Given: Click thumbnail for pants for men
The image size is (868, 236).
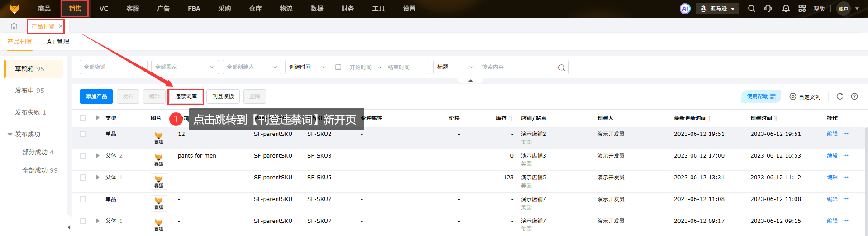Looking at the screenshot, I should 159,159.
